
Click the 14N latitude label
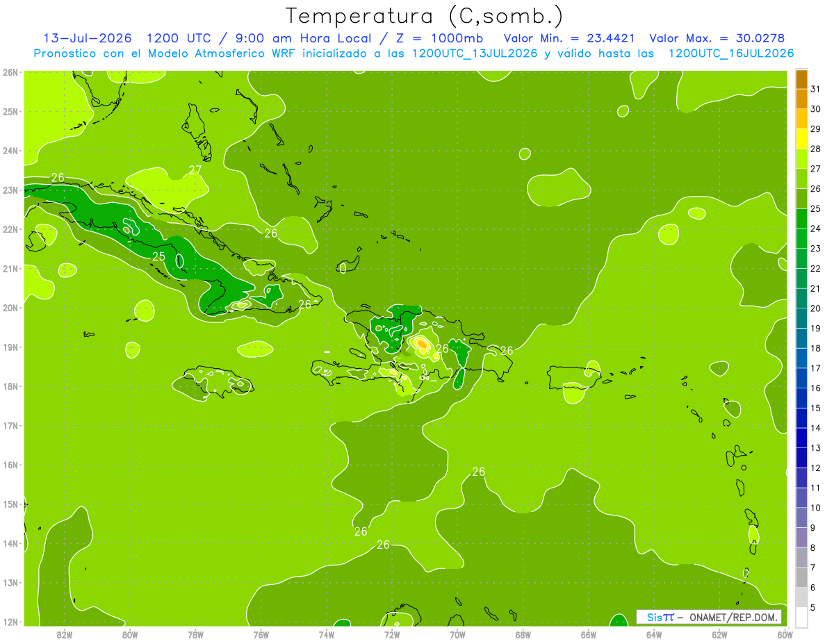point(10,543)
